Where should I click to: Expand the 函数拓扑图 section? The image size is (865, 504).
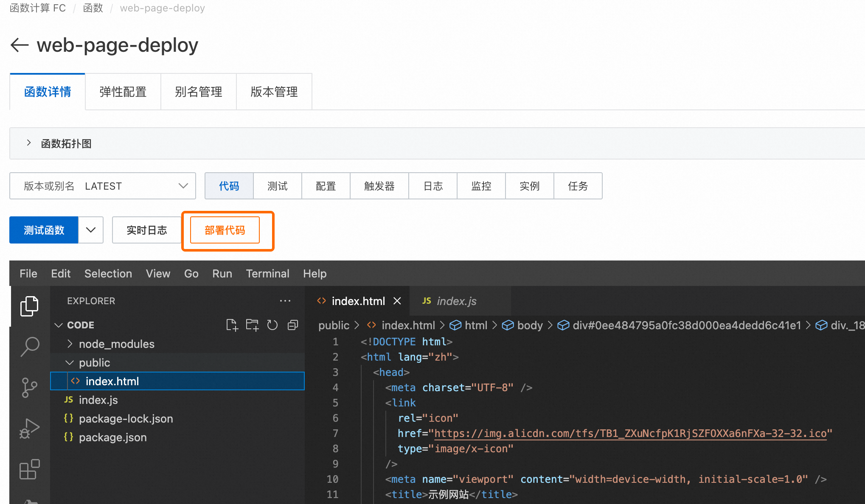(28, 143)
